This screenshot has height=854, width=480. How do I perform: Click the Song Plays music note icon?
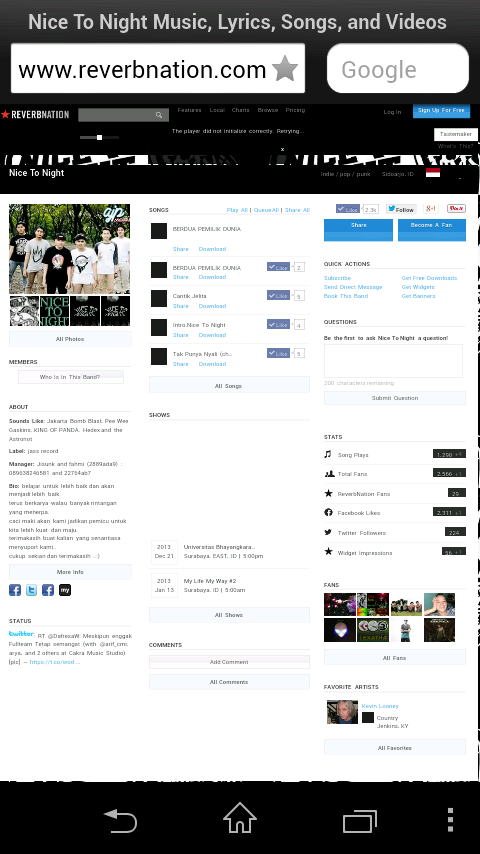point(328,454)
